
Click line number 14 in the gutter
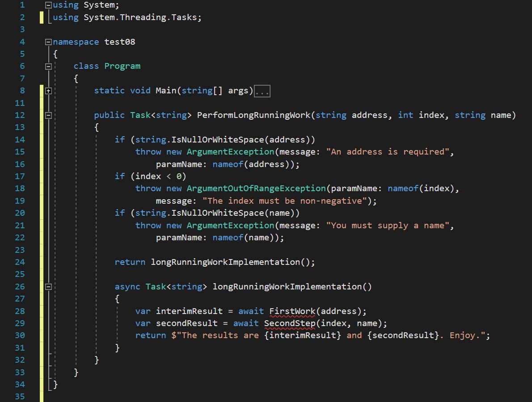20,139
